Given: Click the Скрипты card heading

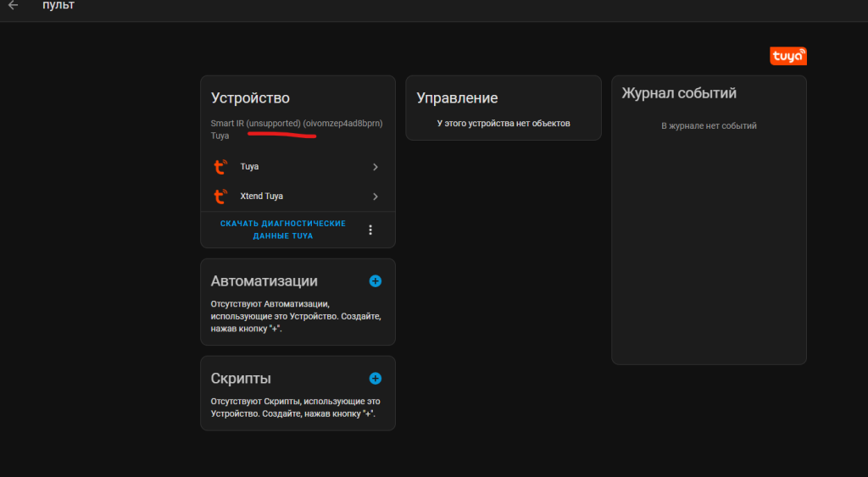Looking at the screenshot, I should [241, 379].
